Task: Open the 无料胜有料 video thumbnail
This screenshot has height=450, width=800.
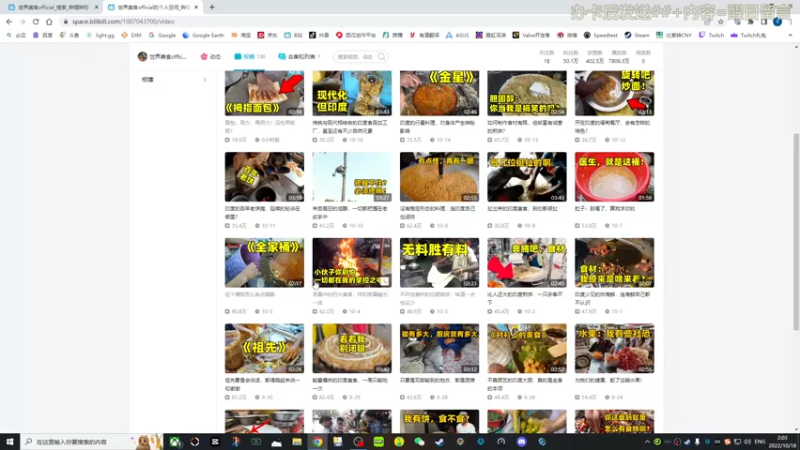Action: tap(439, 263)
